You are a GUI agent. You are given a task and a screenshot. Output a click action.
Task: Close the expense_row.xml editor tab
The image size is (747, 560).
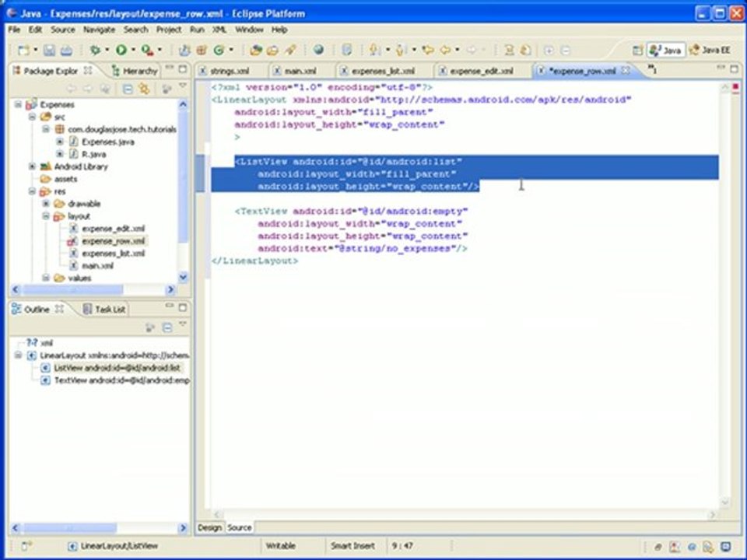pyautogui.click(x=626, y=71)
